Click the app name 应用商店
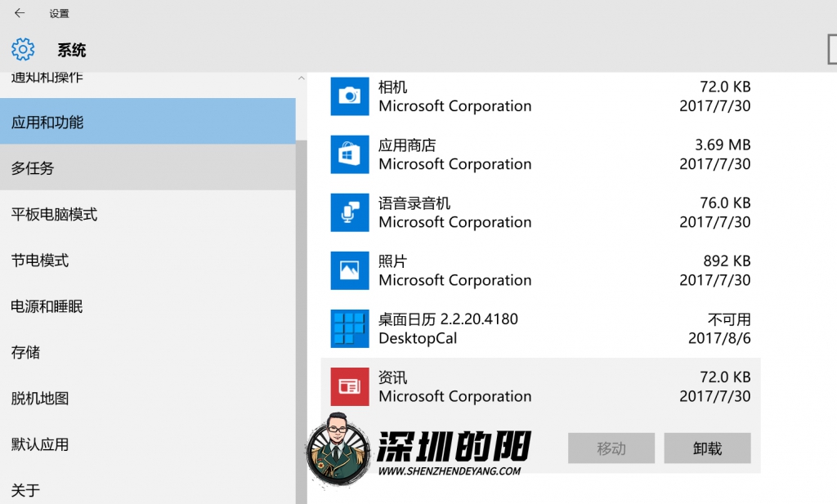The width and height of the screenshot is (837, 504). pos(407,145)
